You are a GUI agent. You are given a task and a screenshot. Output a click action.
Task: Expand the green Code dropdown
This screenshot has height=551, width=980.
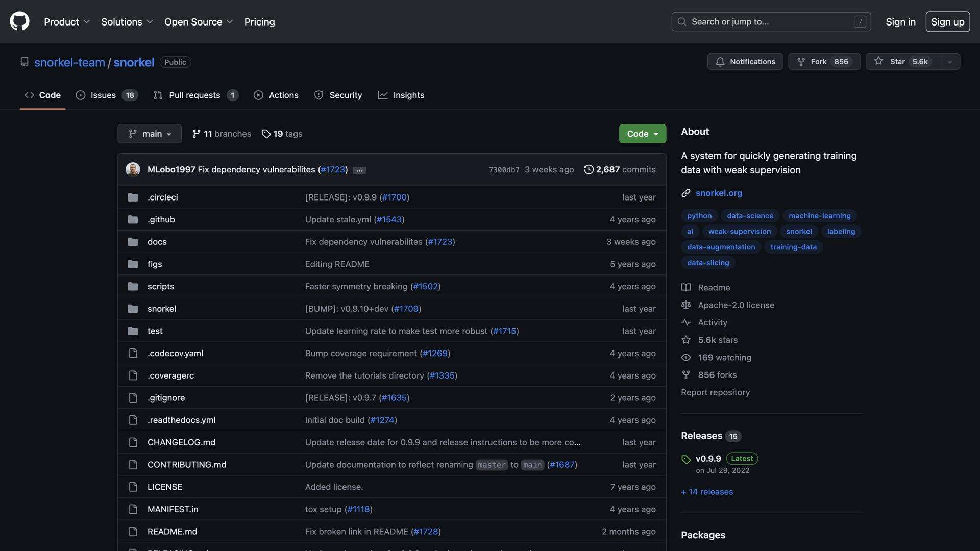[642, 134]
